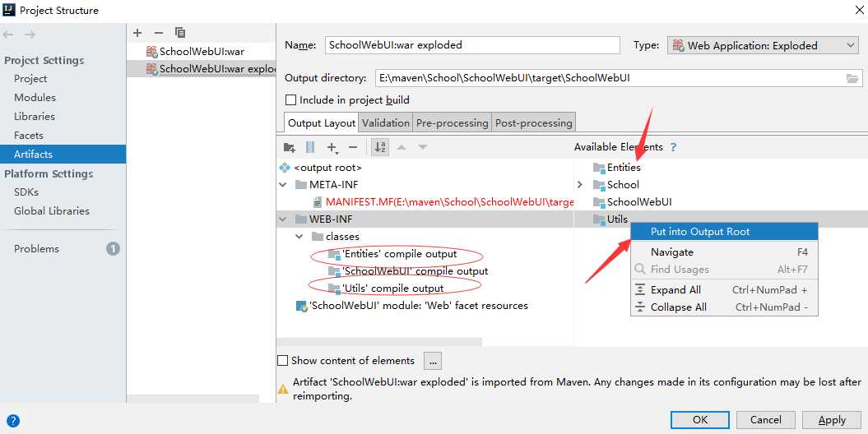
Task: Click the ellipsis button beside Show content
Action: [x=432, y=361]
